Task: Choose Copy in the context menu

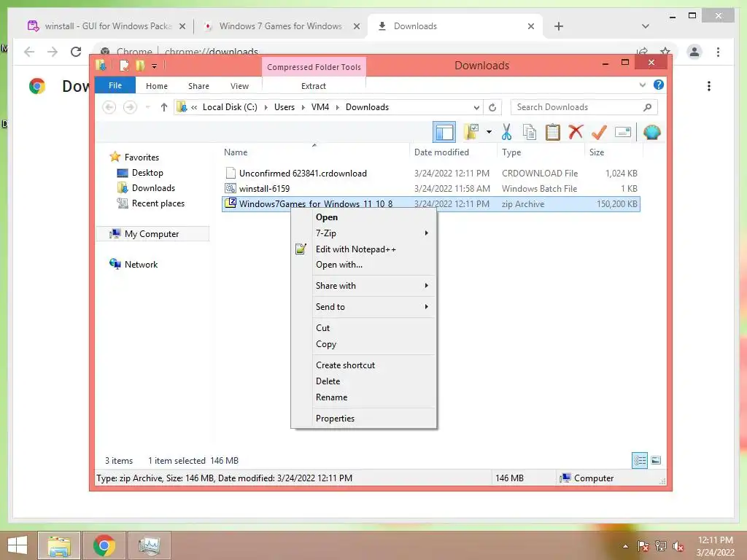Action: click(363, 344)
